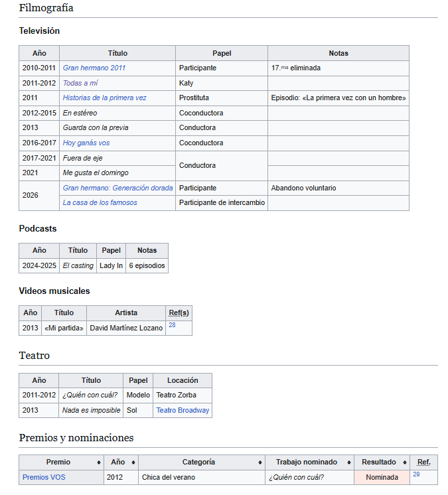
Task: Open the Teatro Broadway link
Action: tap(183, 410)
